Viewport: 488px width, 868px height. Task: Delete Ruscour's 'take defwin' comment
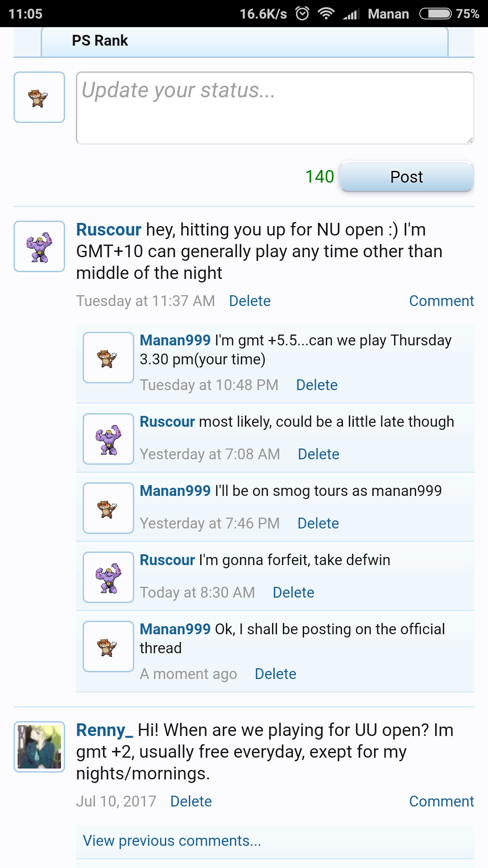[x=293, y=593]
